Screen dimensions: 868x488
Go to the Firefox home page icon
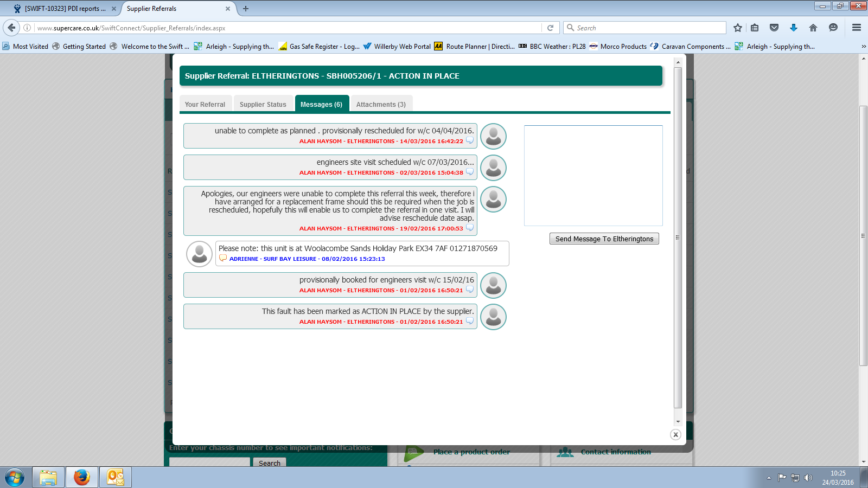(813, 28)
